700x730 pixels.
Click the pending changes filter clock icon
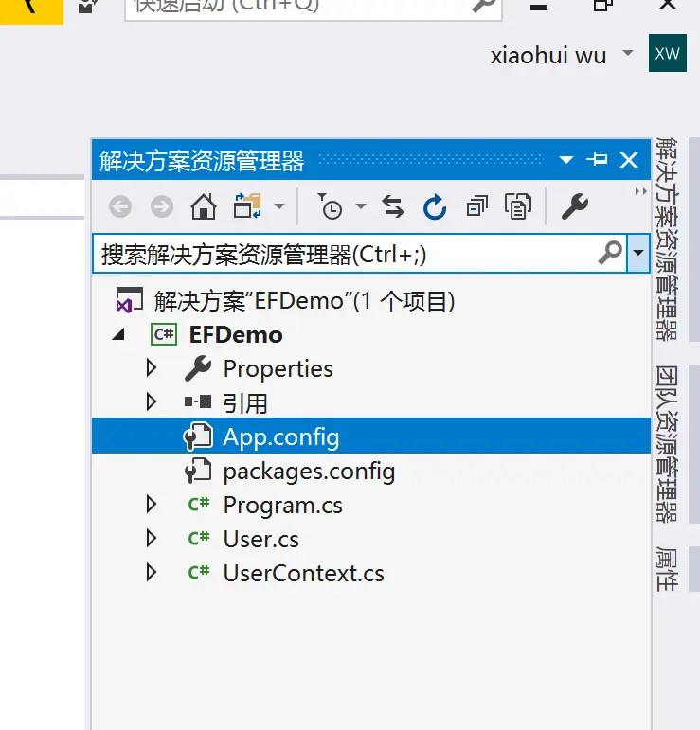click(331, 205)
